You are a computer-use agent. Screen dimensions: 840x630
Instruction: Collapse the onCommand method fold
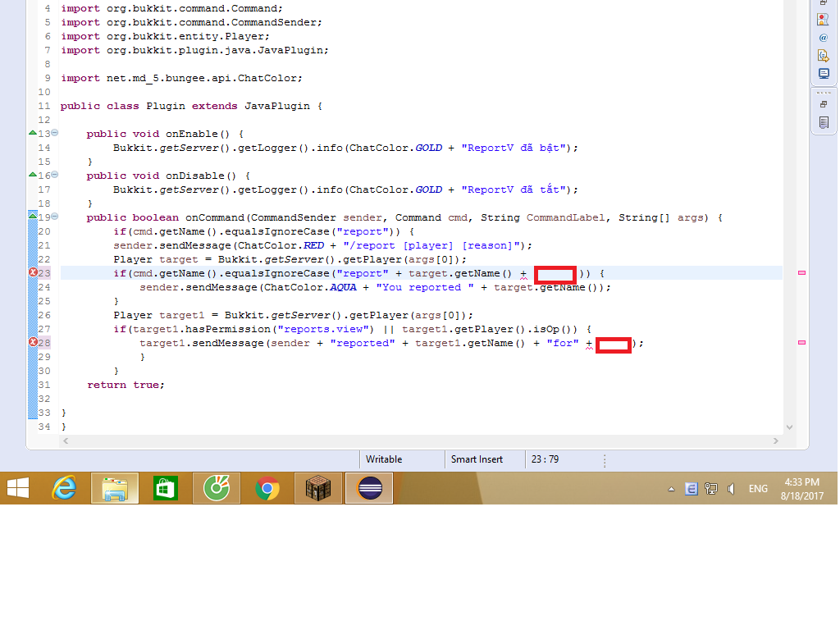coord(55,217)
